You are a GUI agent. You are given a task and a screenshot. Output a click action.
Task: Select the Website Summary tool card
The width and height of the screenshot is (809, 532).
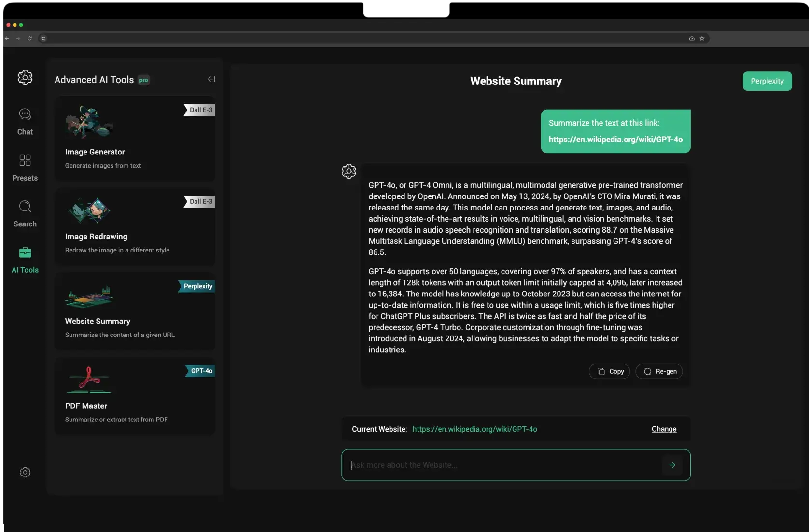135,311
